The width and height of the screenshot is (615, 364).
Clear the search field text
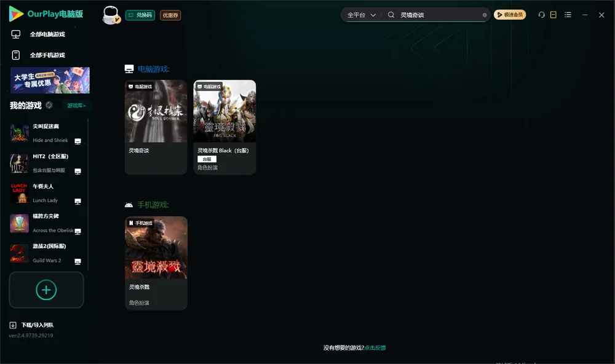[485, 15]
